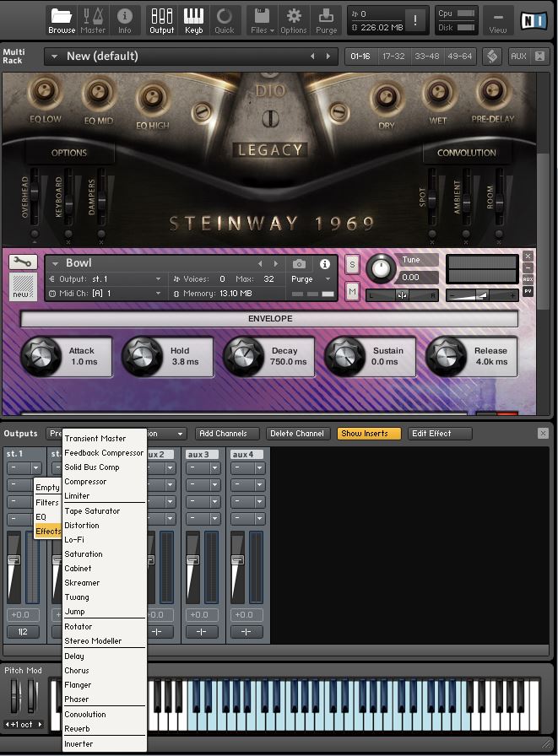Click aux 3 volume fader

click(x=192, y=559)
